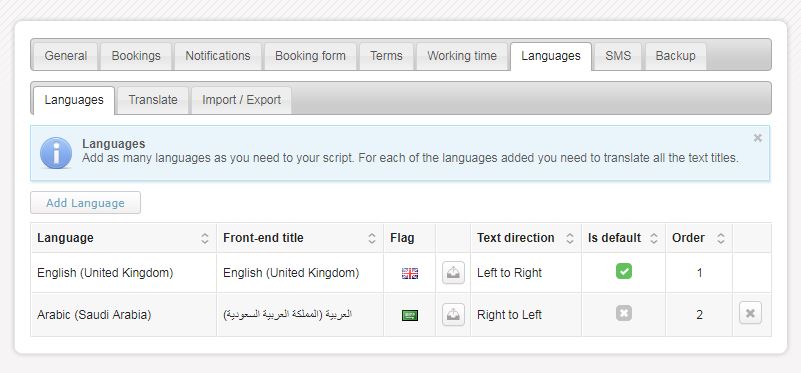Click order value 2 for Arabic
The height and width of the screenshot is (373, 801).
[x=699, y=315]
